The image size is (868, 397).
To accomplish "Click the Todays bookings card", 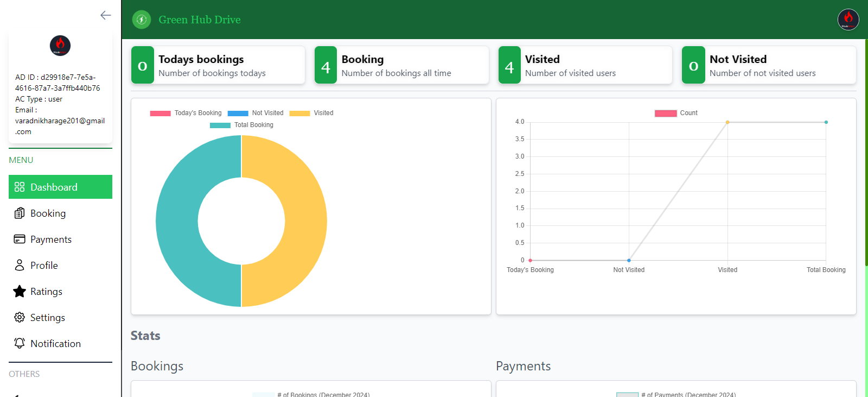I will [x=218, y=65].
